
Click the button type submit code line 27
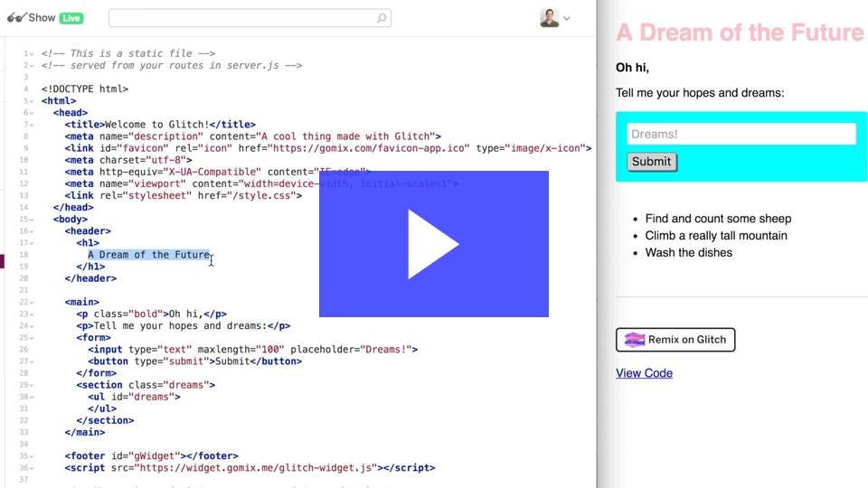tap(195, 361)
